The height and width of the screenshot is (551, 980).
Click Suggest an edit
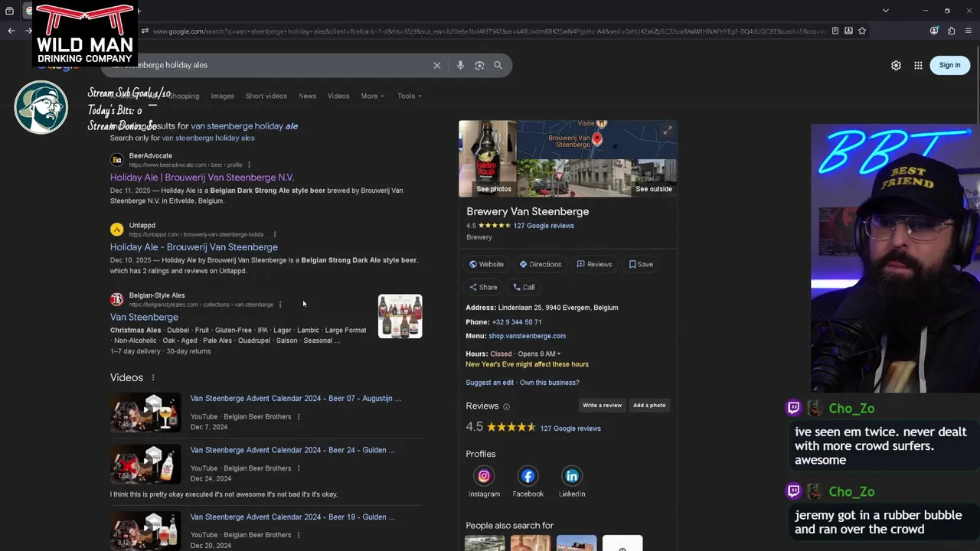pos(489,383)
